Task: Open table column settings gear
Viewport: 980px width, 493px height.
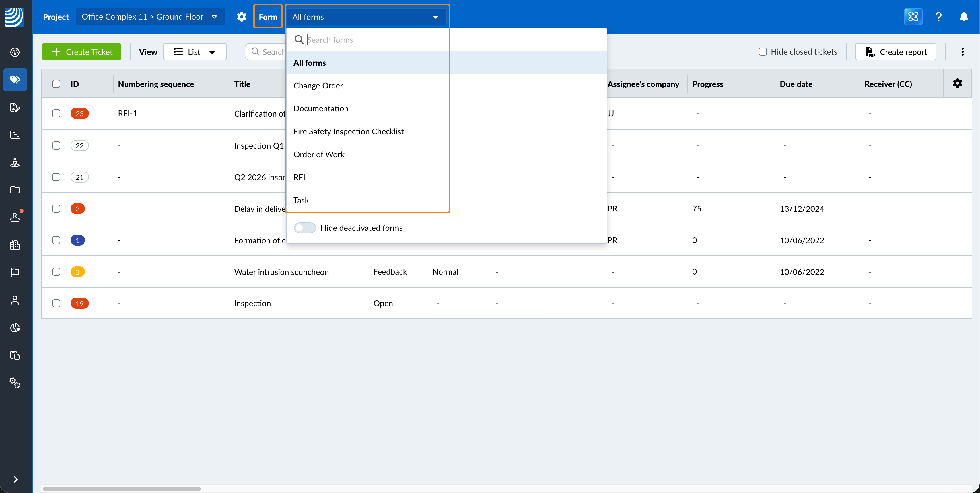Action: [x=958, y=83]
